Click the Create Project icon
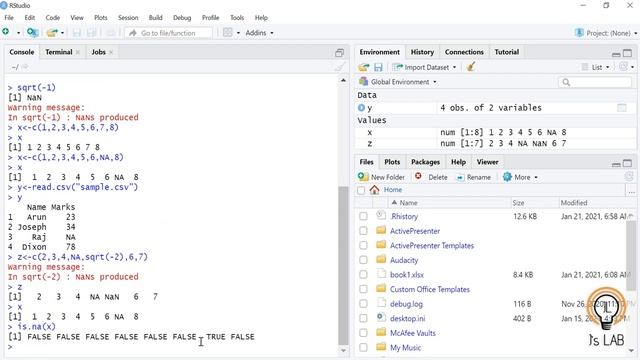Image resolution: width=640 pixels, height=360 pixels. tap(32, 32)
